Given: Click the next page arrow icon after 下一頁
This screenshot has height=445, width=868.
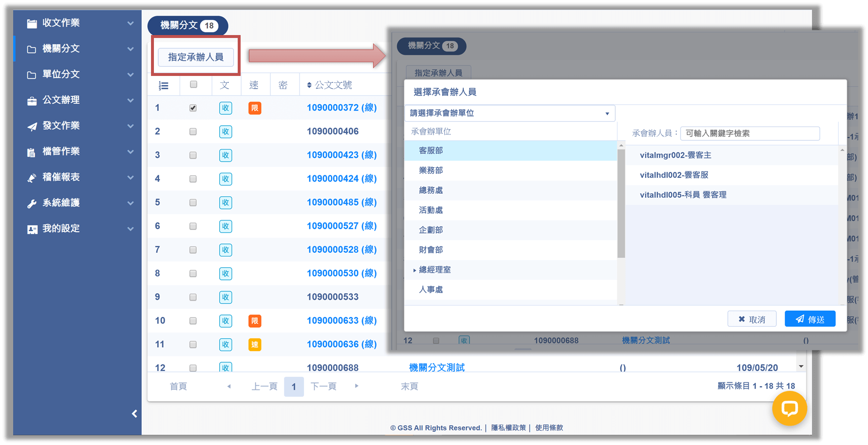Looking at the screenshot, I should 357,386.
